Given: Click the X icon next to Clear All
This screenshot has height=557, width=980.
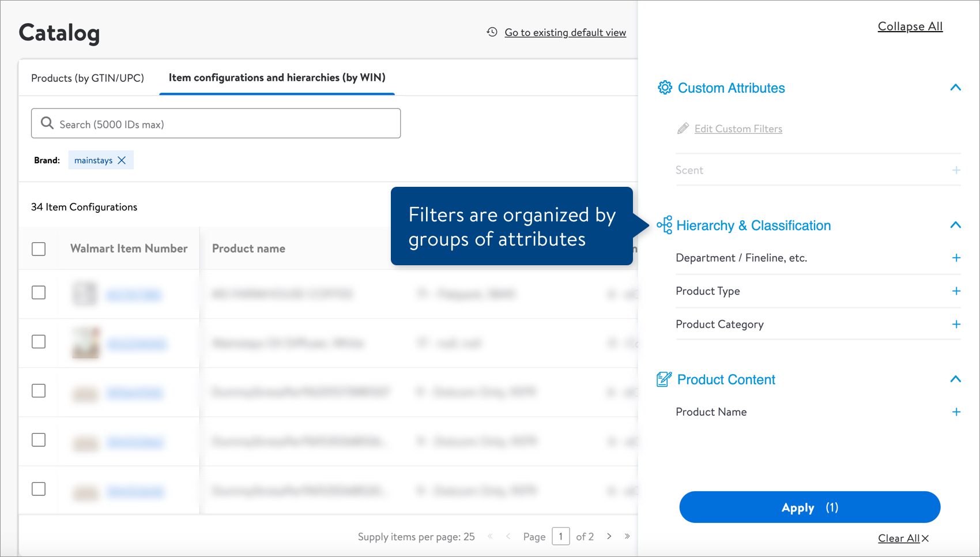Looking at the screenshot, I should 925,538.
